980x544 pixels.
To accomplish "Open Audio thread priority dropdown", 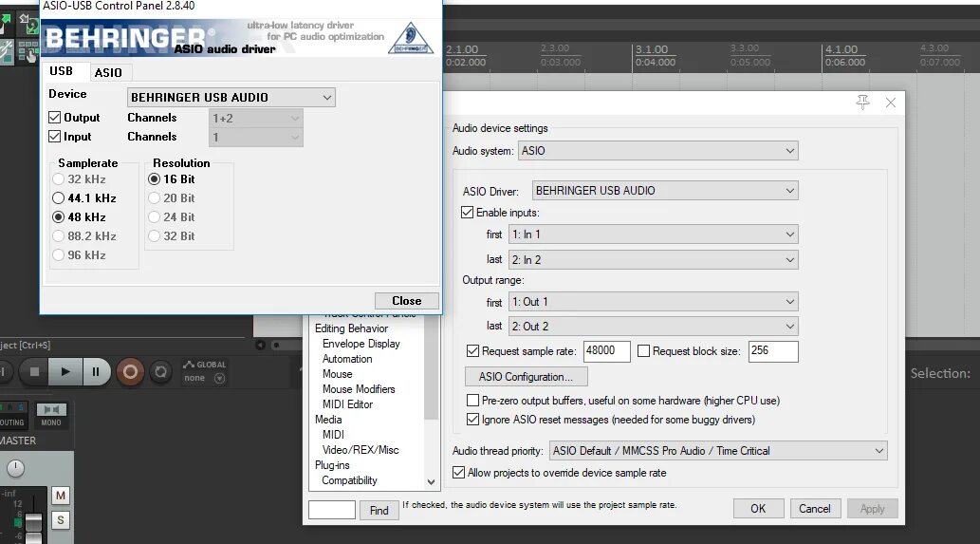I will tap(718, 451).
